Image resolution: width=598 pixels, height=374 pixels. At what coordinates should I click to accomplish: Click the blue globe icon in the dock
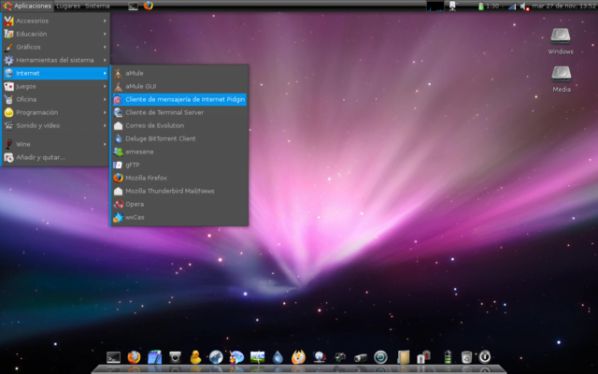tap(216, 357)
